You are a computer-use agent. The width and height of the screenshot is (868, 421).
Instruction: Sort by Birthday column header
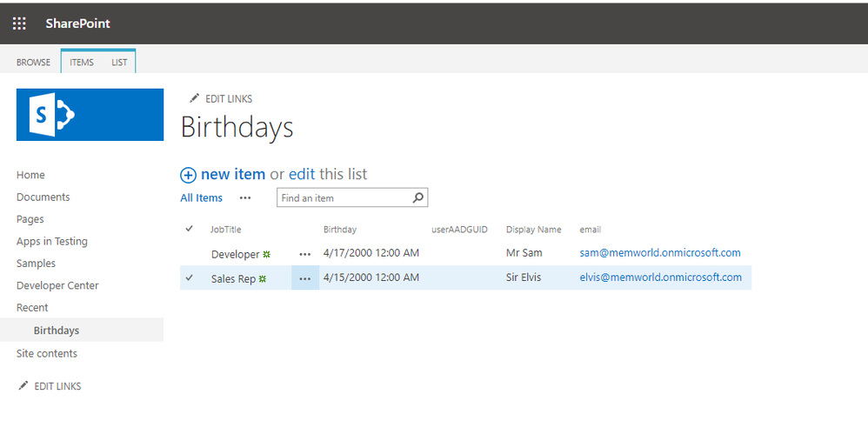[340, 230]
